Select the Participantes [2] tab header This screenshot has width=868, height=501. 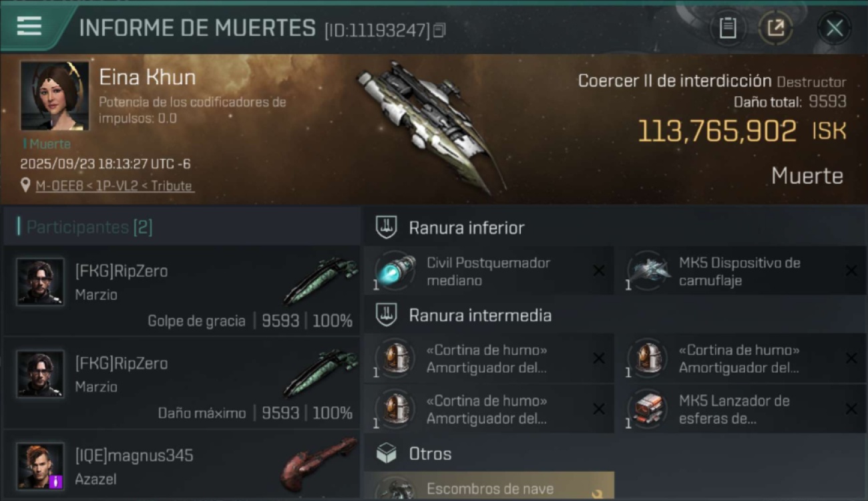(x=89, y=227)
